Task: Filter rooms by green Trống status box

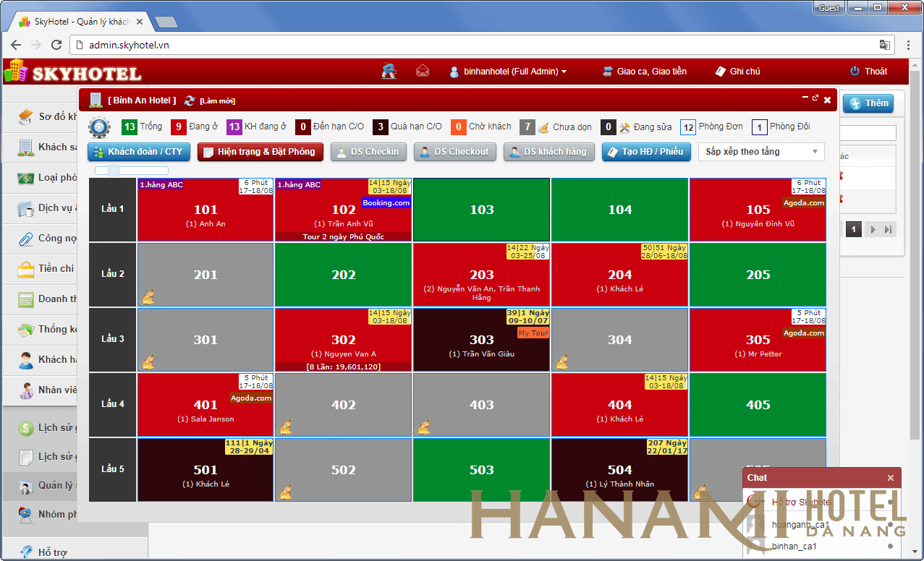Action: click(x=130, y=127)
